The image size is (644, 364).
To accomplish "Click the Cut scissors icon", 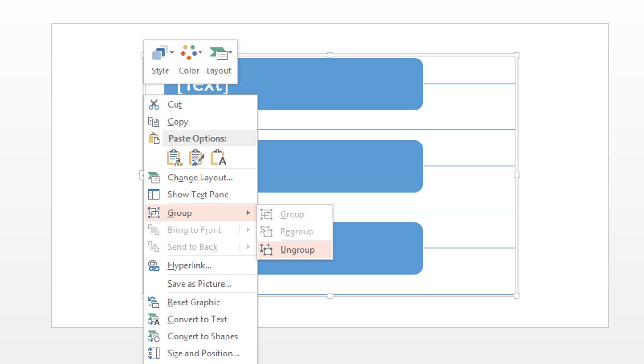I will (154, 104).
